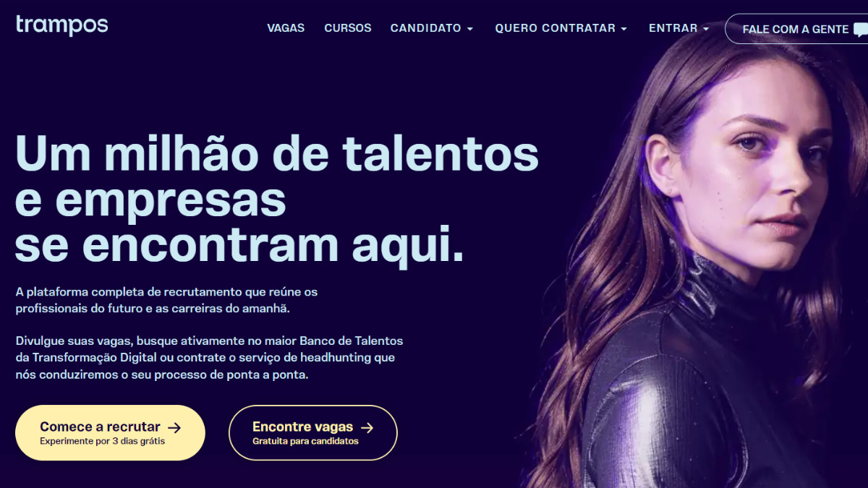The image size is (868, 488).
Task: Click the yellow Comece a recrutar button
Action: [x=110, y=433]
